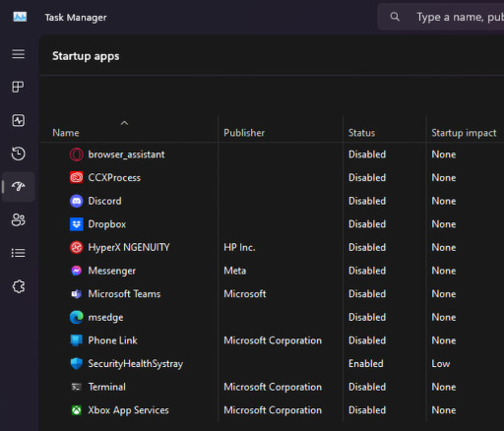
Task: Click the Terminal app icon
Action: coord(77,387)
